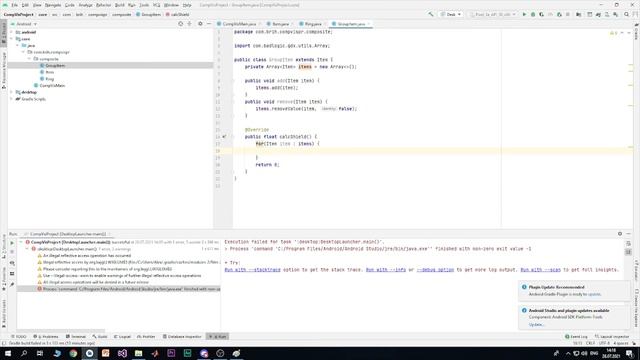Hide the Project panel with the minus icon

click(x=209, y=24)
